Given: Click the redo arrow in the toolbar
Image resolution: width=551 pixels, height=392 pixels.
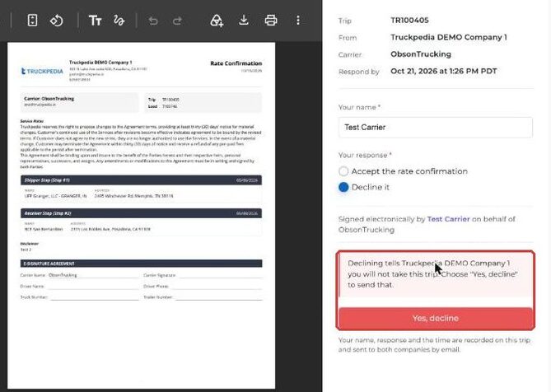Looking at the screenshot, I should point(177,21).
